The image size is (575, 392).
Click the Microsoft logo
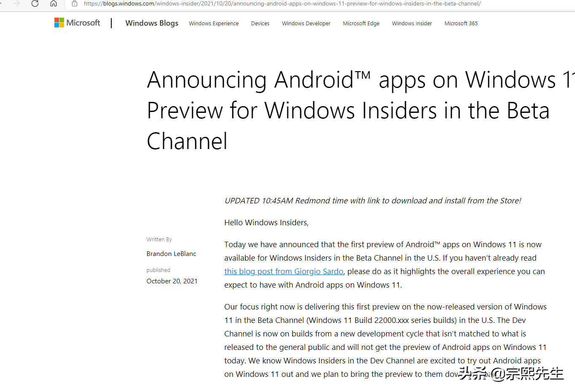[x=77, y=23]
